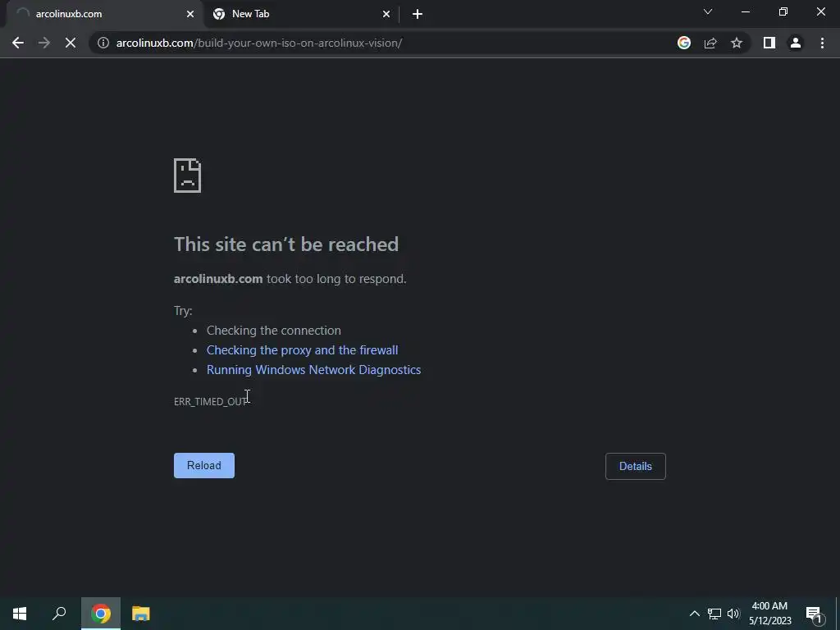Click the 'This site can't be reached' heading
840x630 pixels.
point(286,244)
